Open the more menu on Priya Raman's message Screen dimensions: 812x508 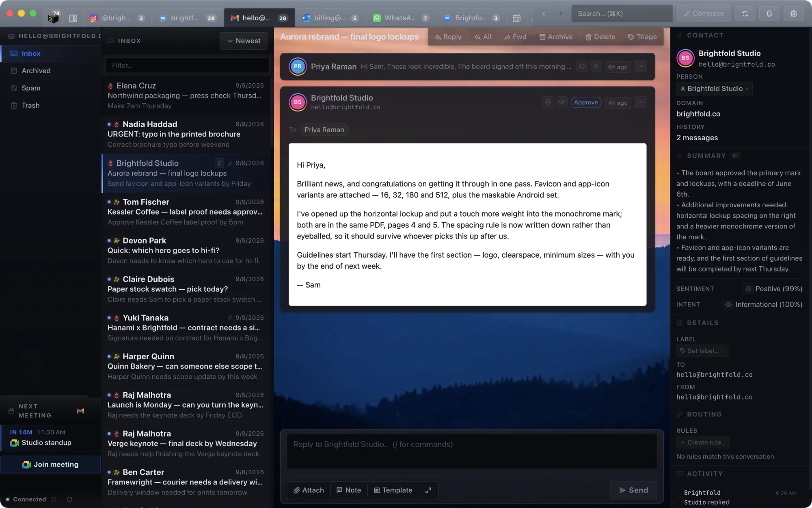coord(640,66)
